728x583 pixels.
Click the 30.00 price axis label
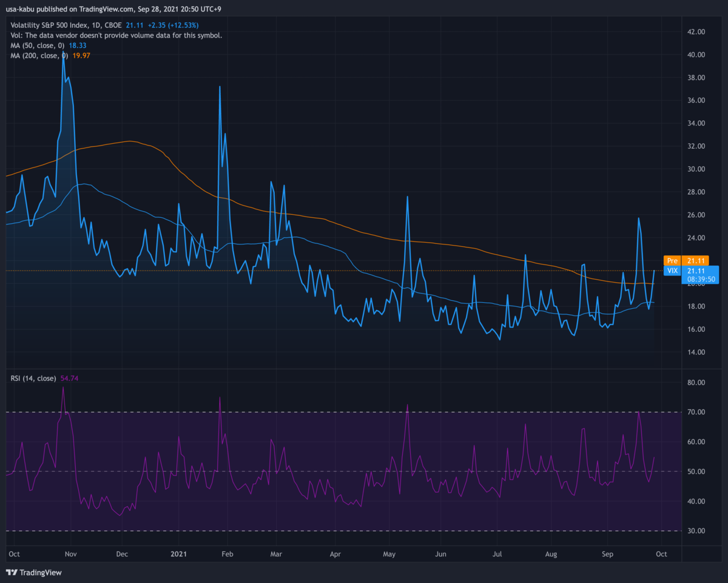pyautogui.click(x=696, y=169)
